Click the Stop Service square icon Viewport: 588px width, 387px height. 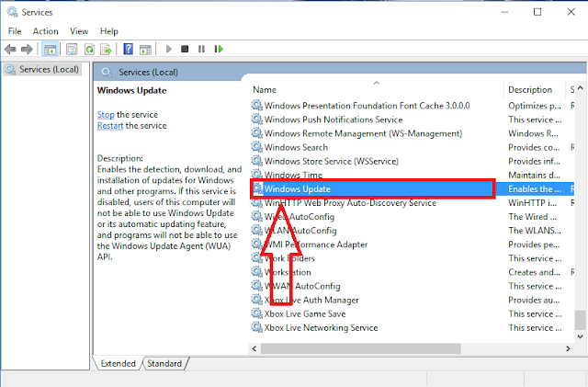[x=185, y=49]
